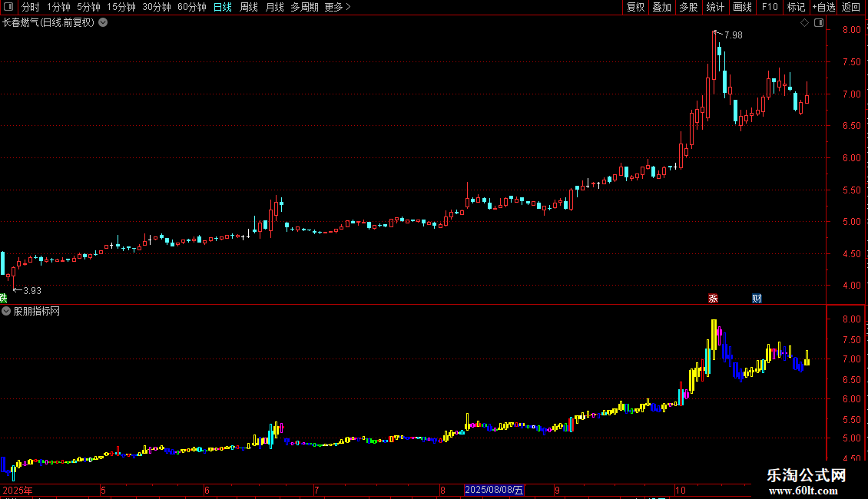Open the 画线 drawing tools
This screenshot has height=499, width=868.
click(742, 7)
